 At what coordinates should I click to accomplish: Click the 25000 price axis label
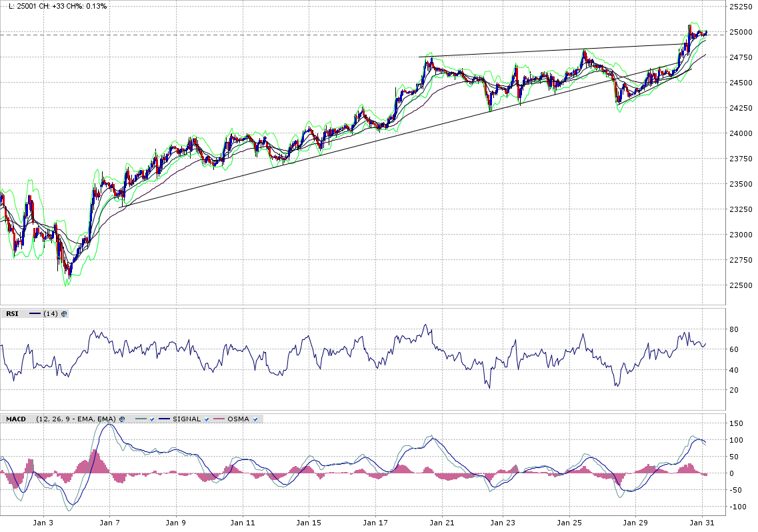click(741, 32)
